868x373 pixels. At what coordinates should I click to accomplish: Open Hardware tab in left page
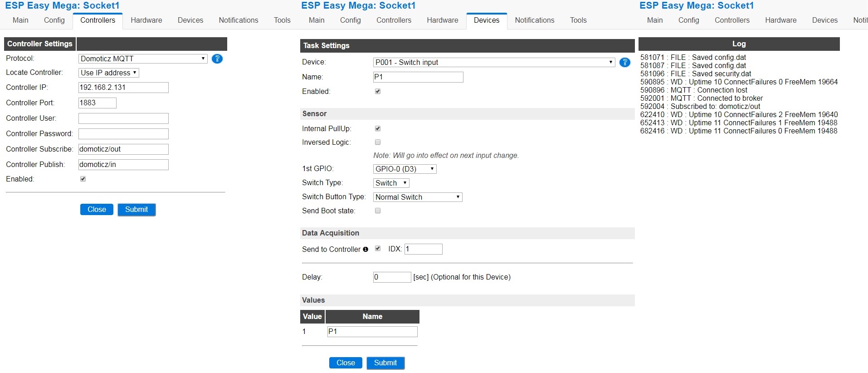coord(146,20)
